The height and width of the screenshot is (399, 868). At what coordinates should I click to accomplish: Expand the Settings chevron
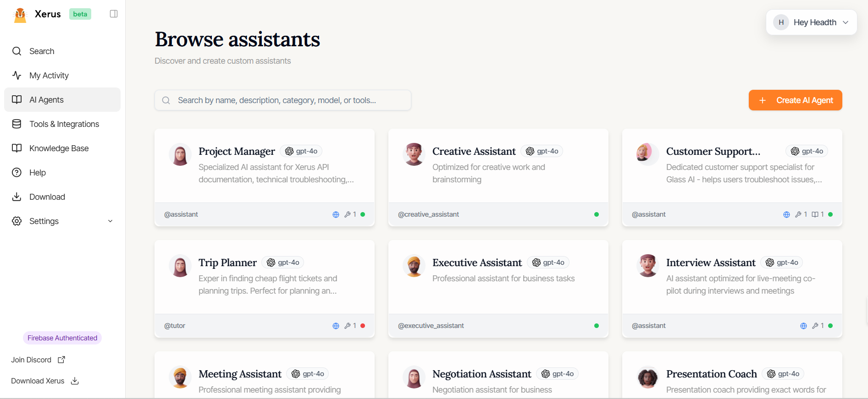110,221
